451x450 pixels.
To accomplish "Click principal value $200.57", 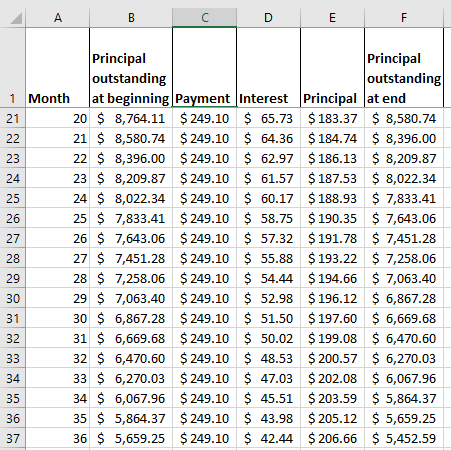I will click(332, 358).
